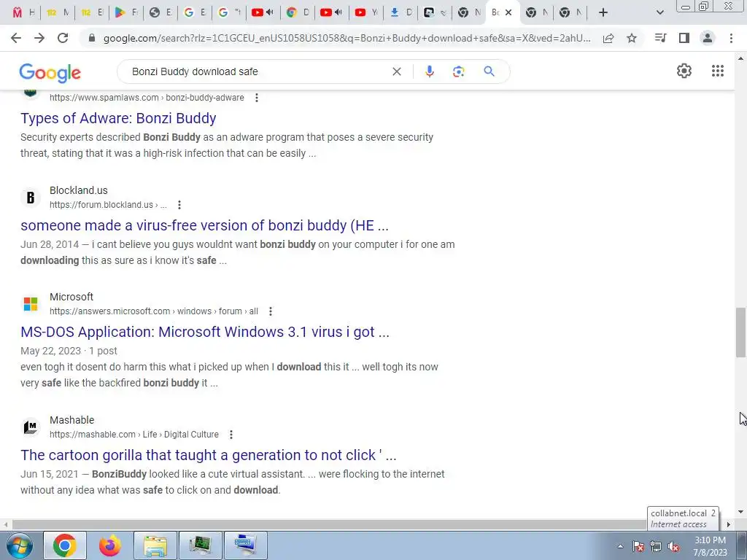The height and width of the screenshot is (560, 747).
Task: Open more options for Blockland.us result
Action: tap(179, 205)
